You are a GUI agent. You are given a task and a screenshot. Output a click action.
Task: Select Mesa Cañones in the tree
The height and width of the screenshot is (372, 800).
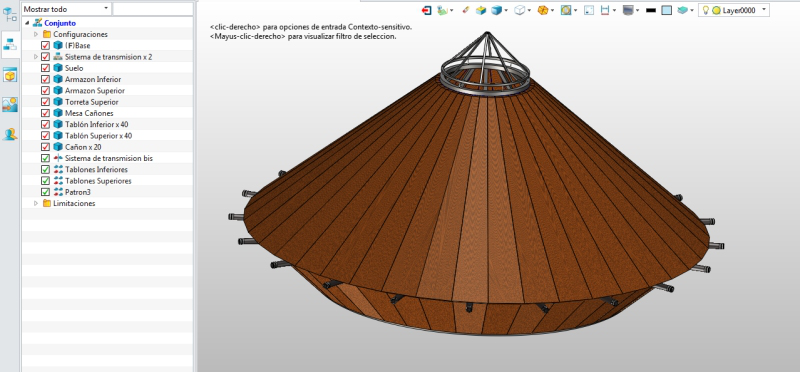point(89,113)
